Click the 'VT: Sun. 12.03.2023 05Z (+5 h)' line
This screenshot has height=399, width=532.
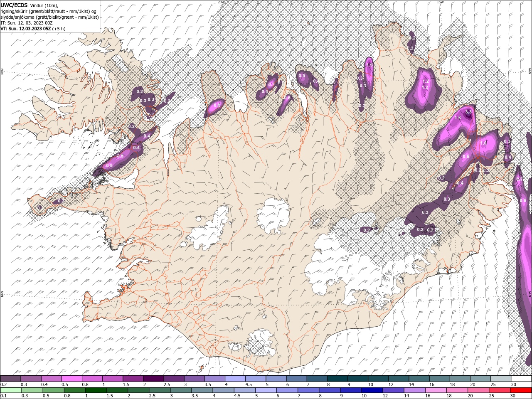click(33, 29)
